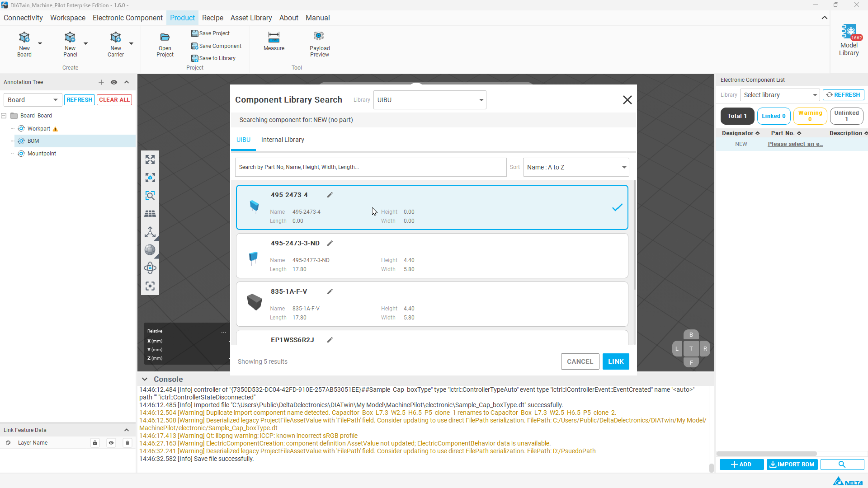Edit the 495-2473-4 component with pencil
The width and height of the screenshot is (868, 488).
click(330, 195)
